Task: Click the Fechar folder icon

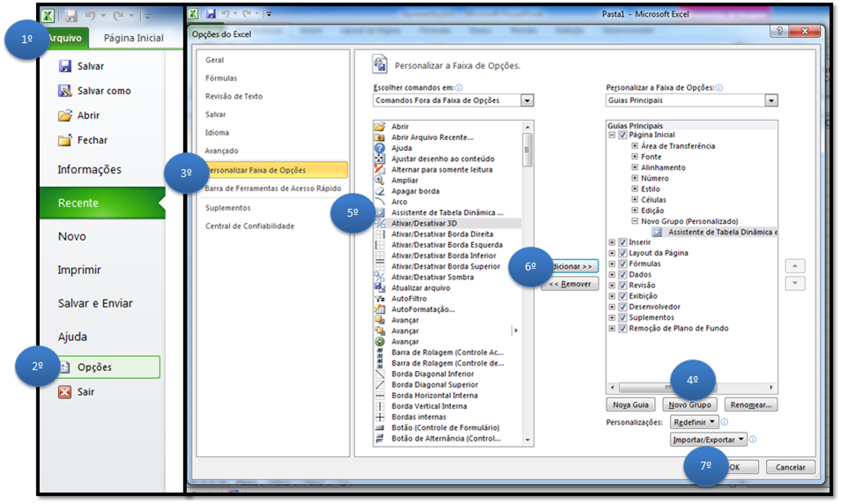Action: 65,140
